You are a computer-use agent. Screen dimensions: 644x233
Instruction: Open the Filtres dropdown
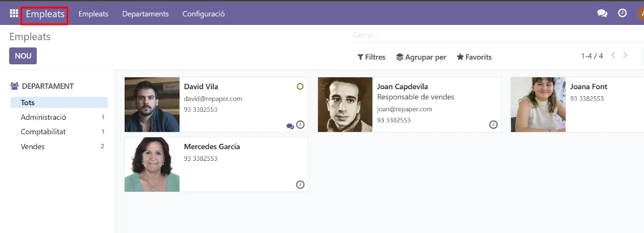point(371,57)
